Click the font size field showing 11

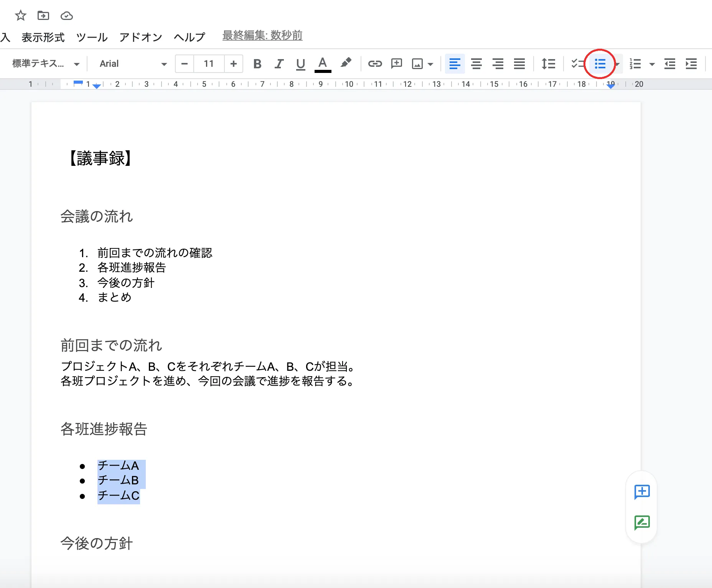click(209, 64)
